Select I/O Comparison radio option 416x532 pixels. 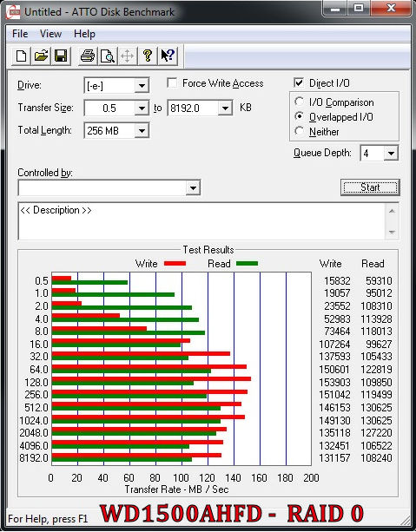[299, 102]
